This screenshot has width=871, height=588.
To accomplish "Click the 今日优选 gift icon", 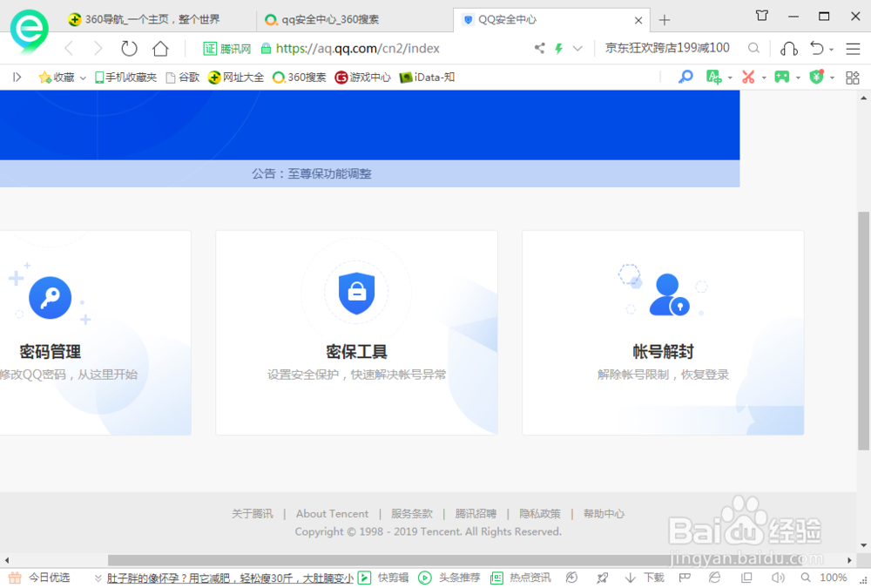I will click(15, 578).
